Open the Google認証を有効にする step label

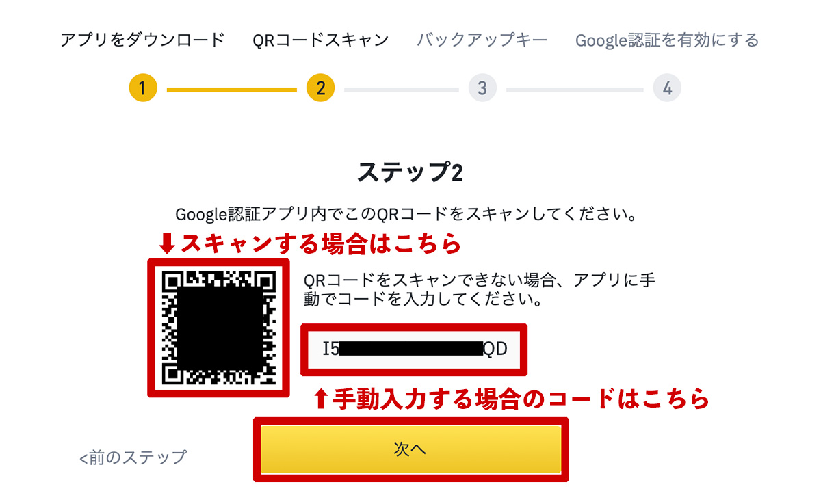click(667, 40)
